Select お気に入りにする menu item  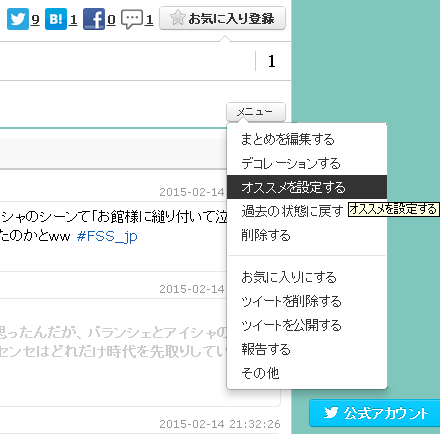click(x=307, y=277)
